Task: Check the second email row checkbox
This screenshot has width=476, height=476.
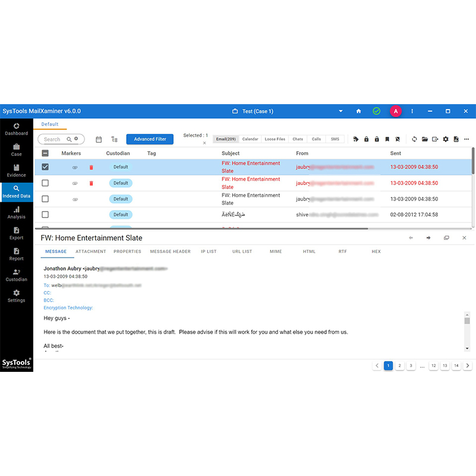Action: pyautogui.click(x=45, y=183)
